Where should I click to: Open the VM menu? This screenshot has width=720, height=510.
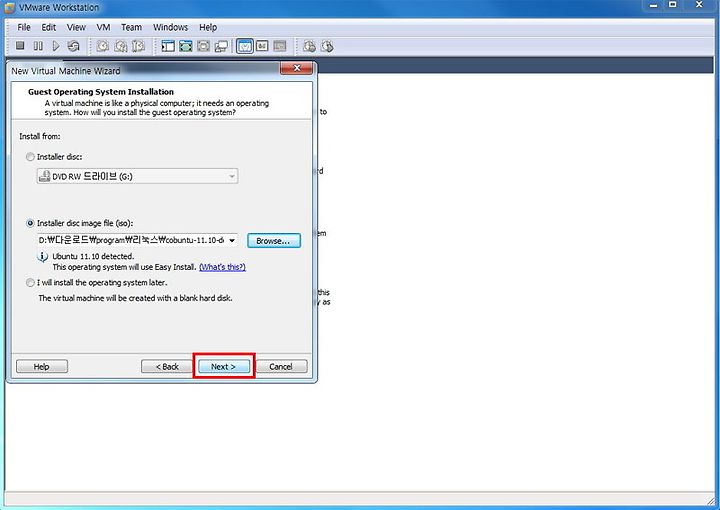pos(103,28)
